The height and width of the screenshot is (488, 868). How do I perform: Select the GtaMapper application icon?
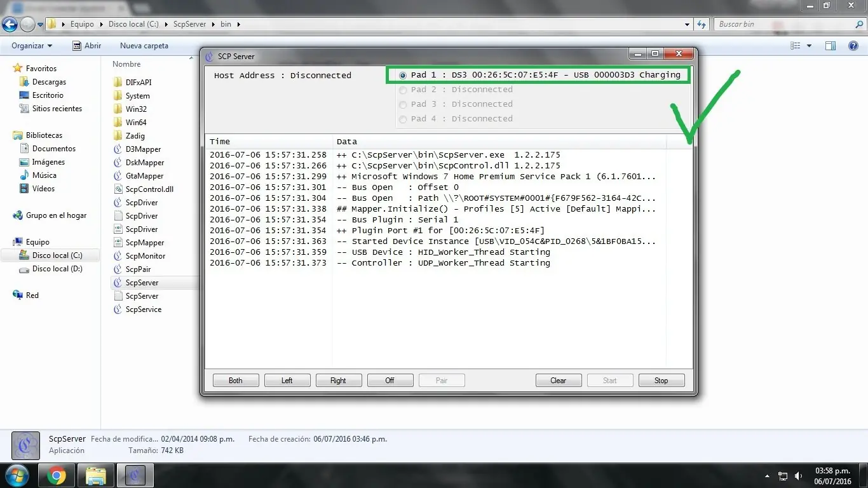[x=118, y=176]
